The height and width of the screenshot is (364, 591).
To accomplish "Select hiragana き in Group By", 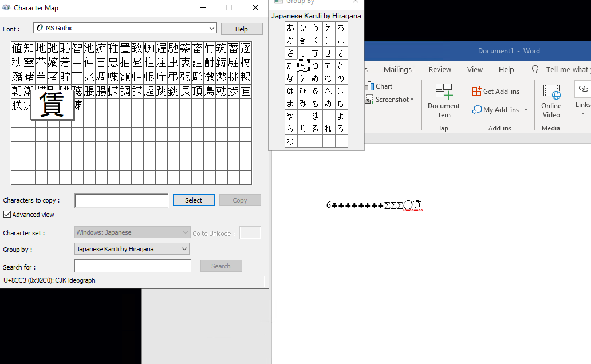I will pyautogui.click(x=303, y=40).
